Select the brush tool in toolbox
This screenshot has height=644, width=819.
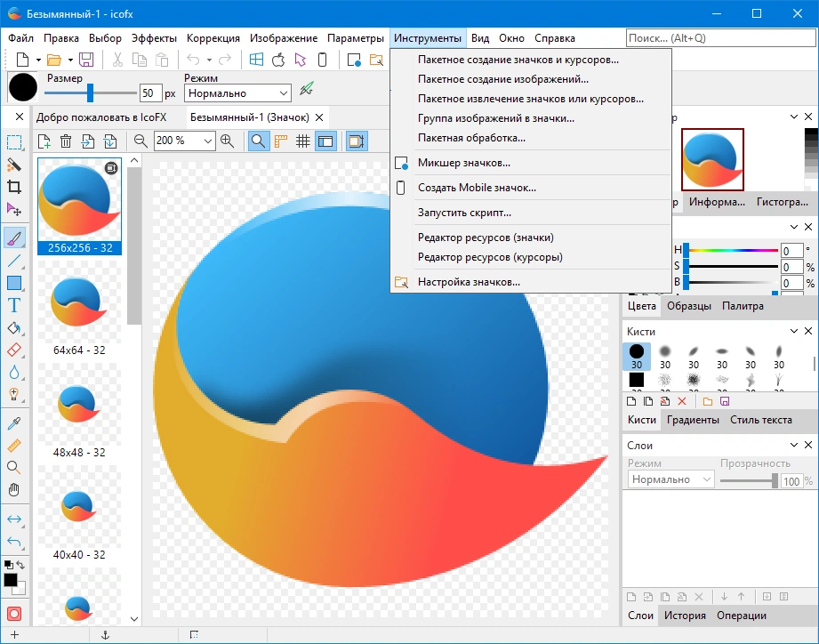(x=14, y=238)
